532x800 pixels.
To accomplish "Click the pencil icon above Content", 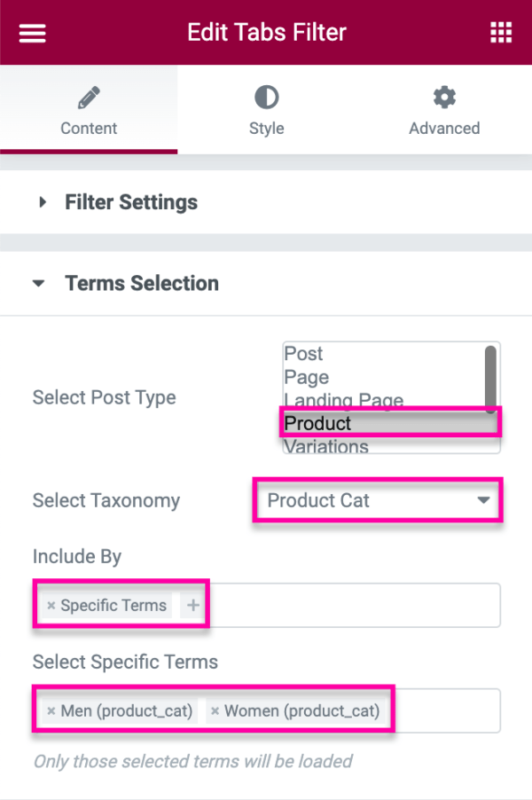I will click(89, 98).
